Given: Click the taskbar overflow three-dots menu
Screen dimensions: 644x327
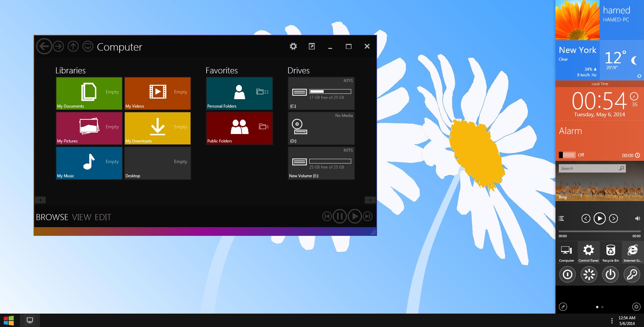Looking at the screenshot, I should (612, 321).
